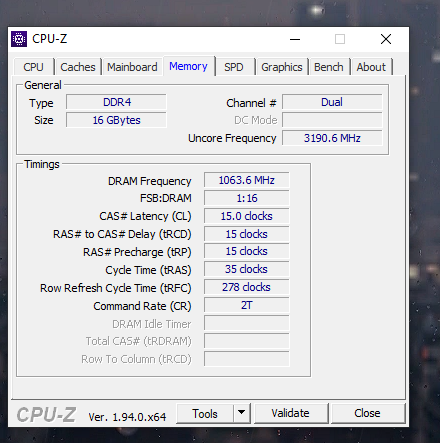
Task: Click the Uncore Frequency label
Action: (232, 138)
